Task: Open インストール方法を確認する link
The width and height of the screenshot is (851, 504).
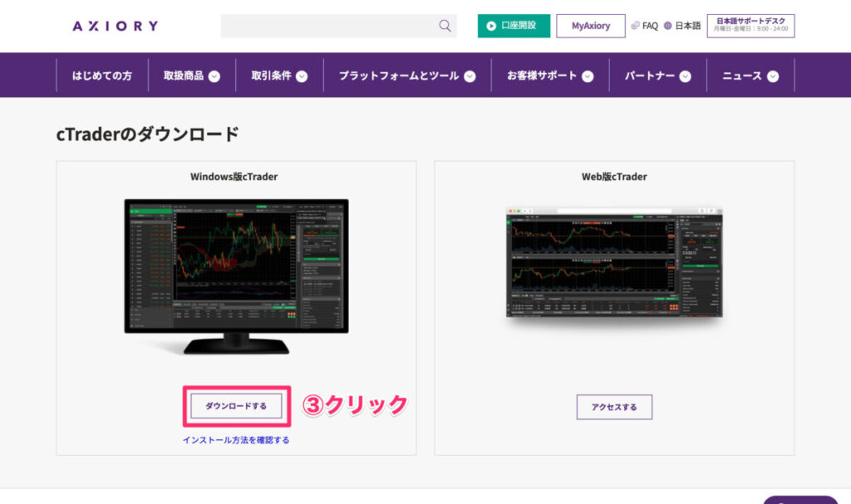Action: tap(236, 440)
